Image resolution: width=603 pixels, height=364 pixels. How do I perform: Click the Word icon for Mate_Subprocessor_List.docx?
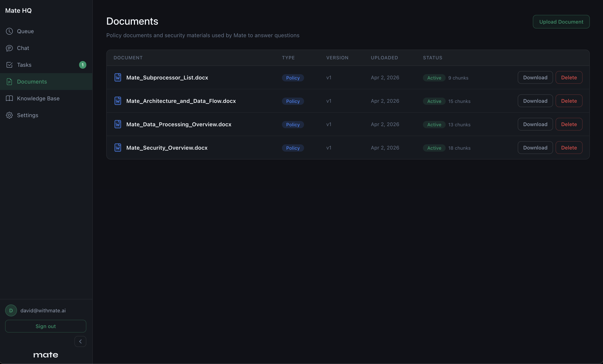click(118, 78)
